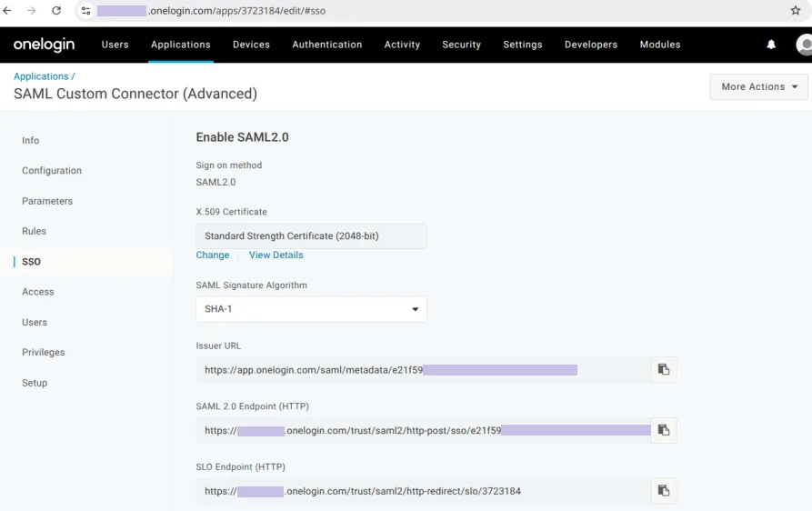
Task: Click the 'SAML Custom Connector (Advanced)' title
Action: (x=135, y=94)
